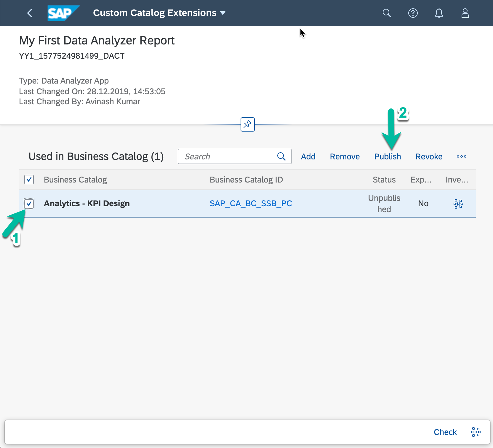Open the help icon in the header

pos(413,13)
